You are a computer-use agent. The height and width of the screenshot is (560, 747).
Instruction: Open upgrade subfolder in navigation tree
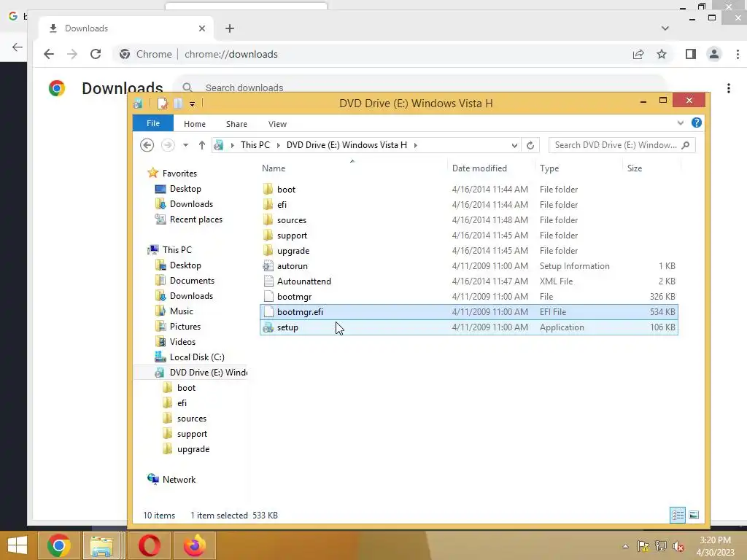(193, 449)
